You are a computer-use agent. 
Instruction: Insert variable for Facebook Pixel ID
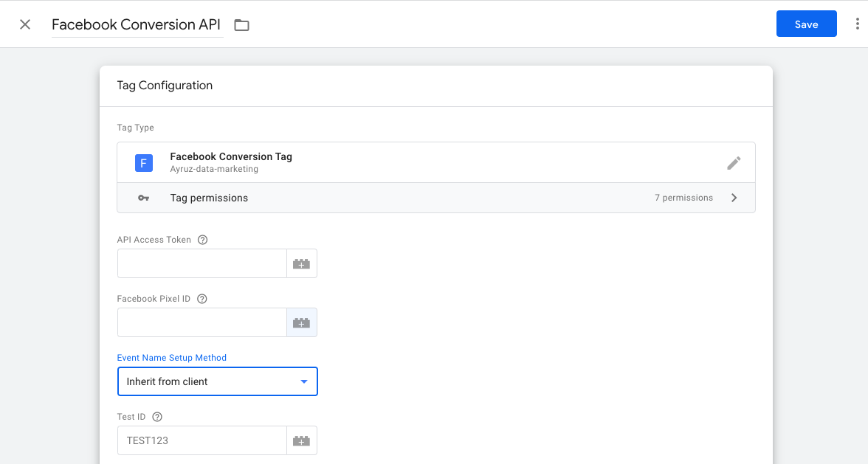tap(302, 322)
